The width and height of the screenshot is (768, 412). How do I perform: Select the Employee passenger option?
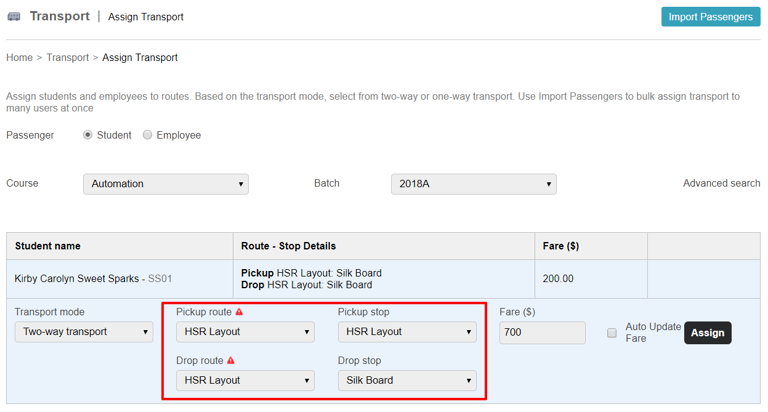point(148,135)
